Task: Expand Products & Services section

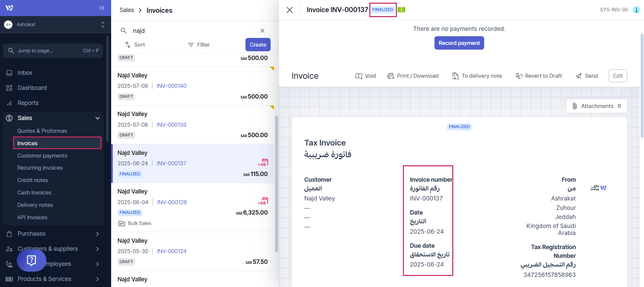Action: (x=97, y=279)
